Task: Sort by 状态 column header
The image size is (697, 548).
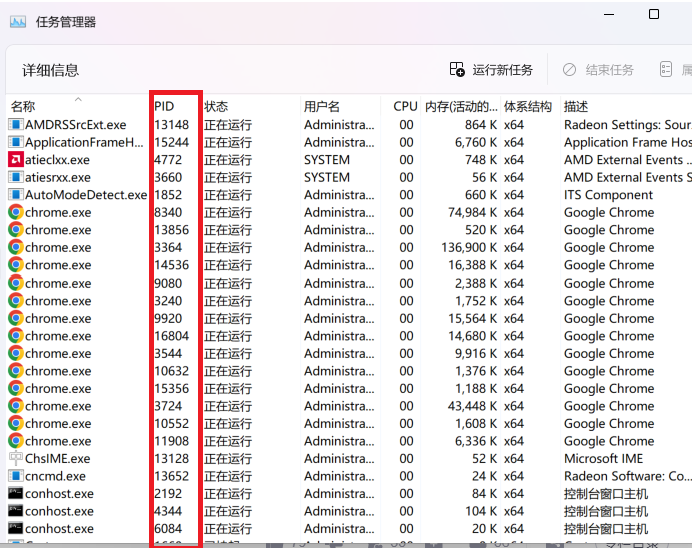Action: pos(216,106)
